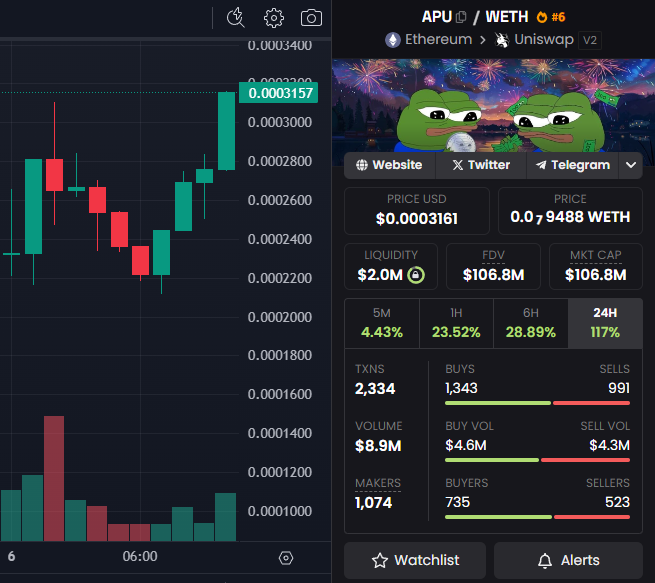The height and width of the screenshot is (583, 655).
Task: Click the MKT CAP $106.8M box
Action: (x=596, y=266)
